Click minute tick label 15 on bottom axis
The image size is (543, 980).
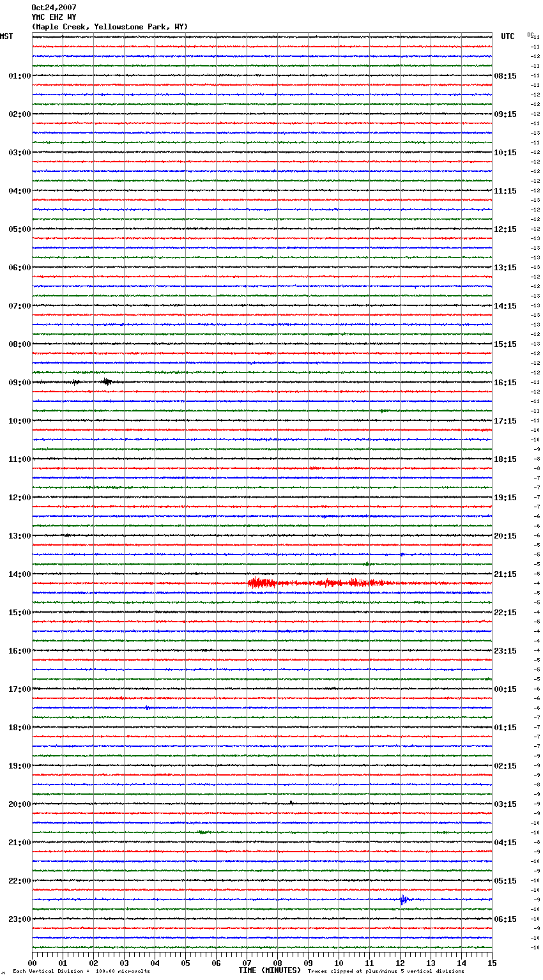pos(492,963)
